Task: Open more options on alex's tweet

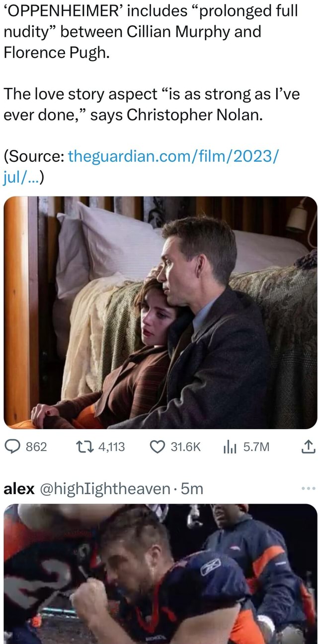Action: click(308, 488)
